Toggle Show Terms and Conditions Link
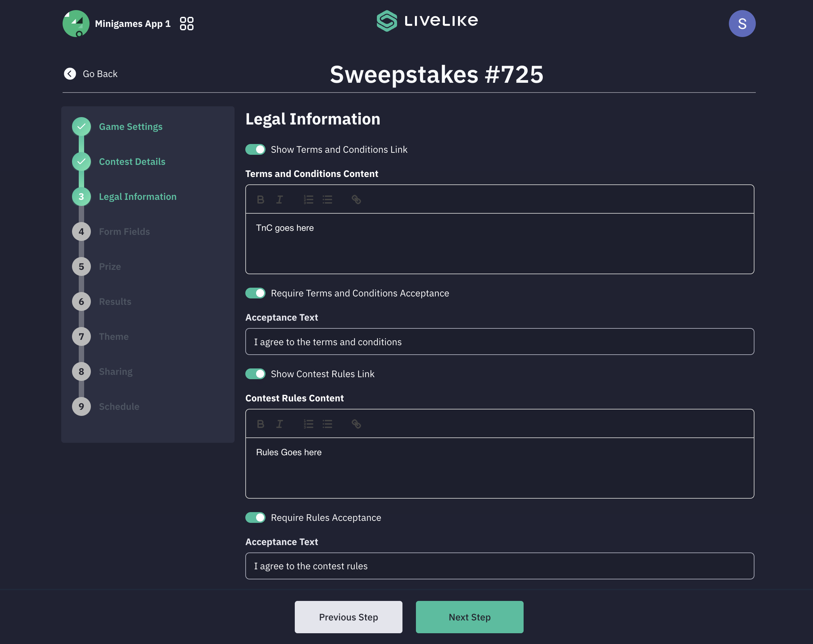This screenshot has width=813, height=644. point(255,149)
